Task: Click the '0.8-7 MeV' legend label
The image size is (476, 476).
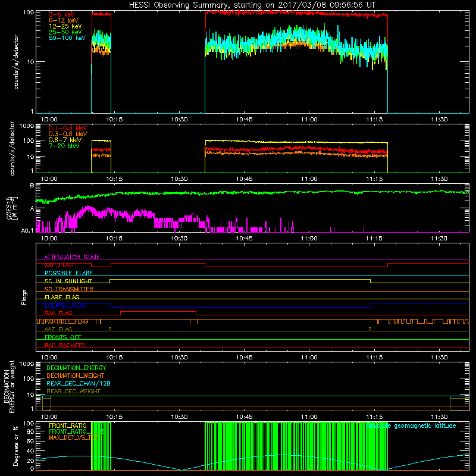Action: click(65, 140)
